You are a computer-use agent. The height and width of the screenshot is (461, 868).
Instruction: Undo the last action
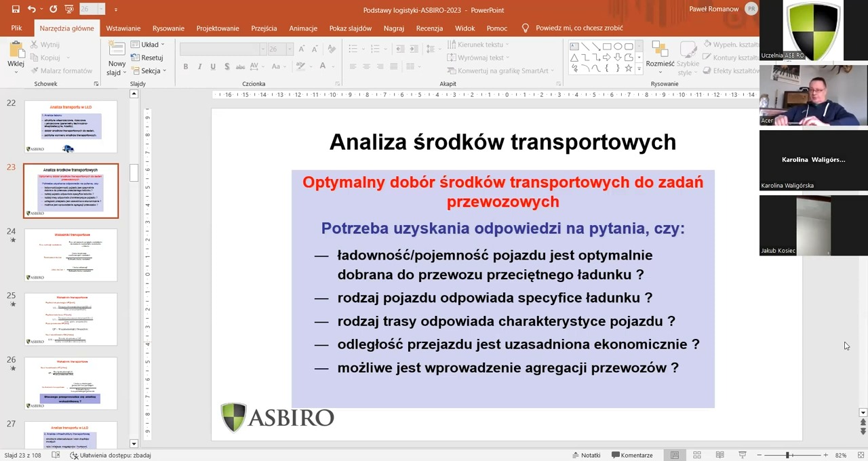pos(32,9)
